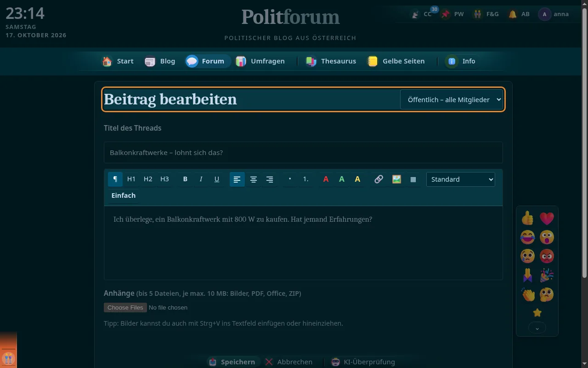Toggle italic formatting
This screenshot has width=588, height=368.
pyautogui.click(x=201, y=179)
